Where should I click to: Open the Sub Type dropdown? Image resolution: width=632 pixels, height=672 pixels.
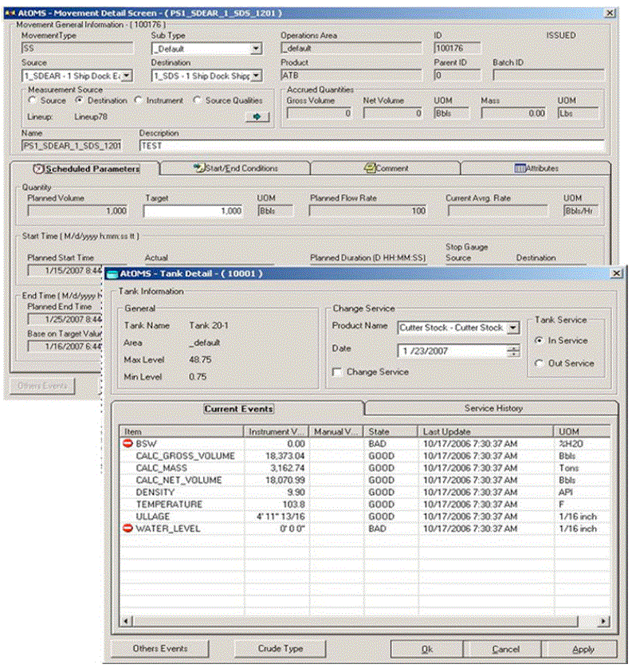coord(256,49)
